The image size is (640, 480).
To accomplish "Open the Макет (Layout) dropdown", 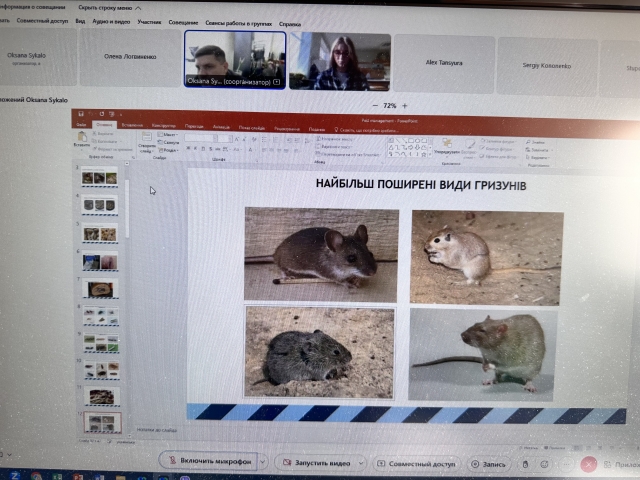I will pyautogui.click(x=168, y=134).
